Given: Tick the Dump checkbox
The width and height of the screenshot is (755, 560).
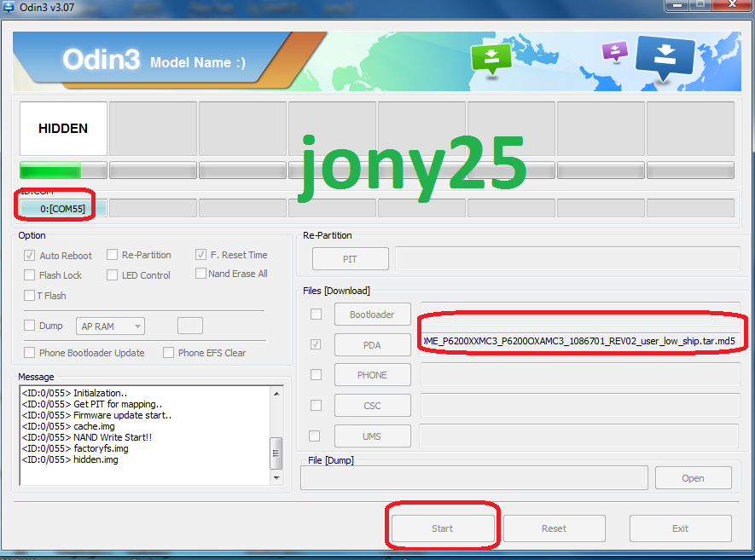Looking at the screenshot, I should point(29,326).
